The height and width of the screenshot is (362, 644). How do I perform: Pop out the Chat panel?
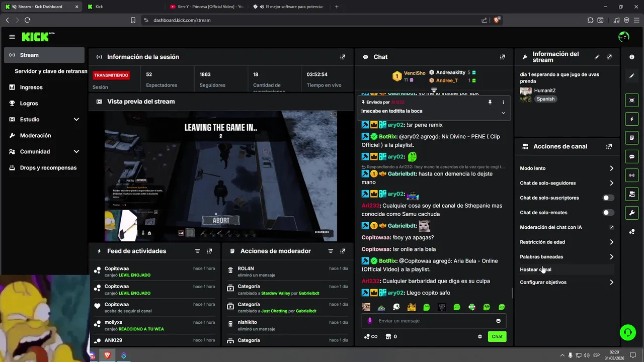(502, 57)
